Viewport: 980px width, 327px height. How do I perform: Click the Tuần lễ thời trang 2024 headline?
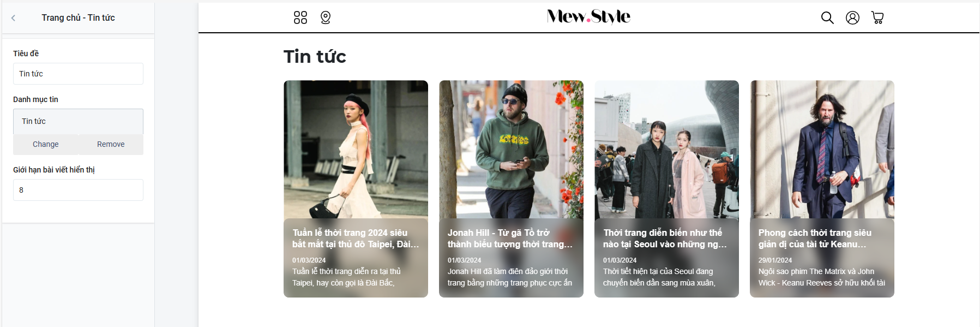[356, 239]
